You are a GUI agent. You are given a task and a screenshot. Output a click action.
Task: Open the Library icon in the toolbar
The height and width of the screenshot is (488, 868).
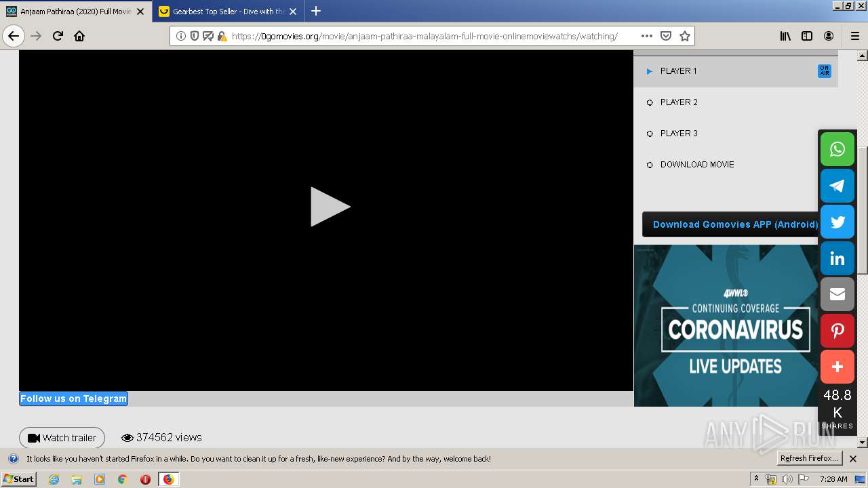[785, 36]
